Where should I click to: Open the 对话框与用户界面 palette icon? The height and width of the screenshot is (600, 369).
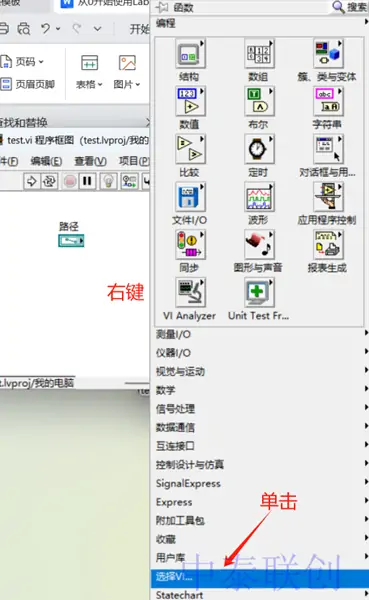pos(328,149)
